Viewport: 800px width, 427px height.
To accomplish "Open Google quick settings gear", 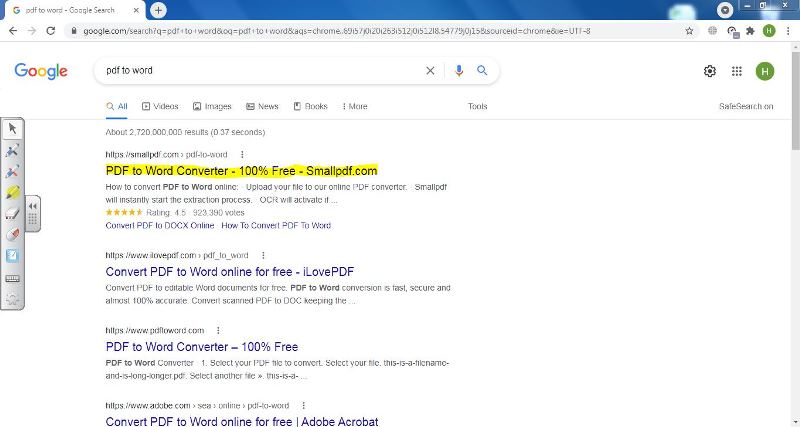I will click(710, 71).
